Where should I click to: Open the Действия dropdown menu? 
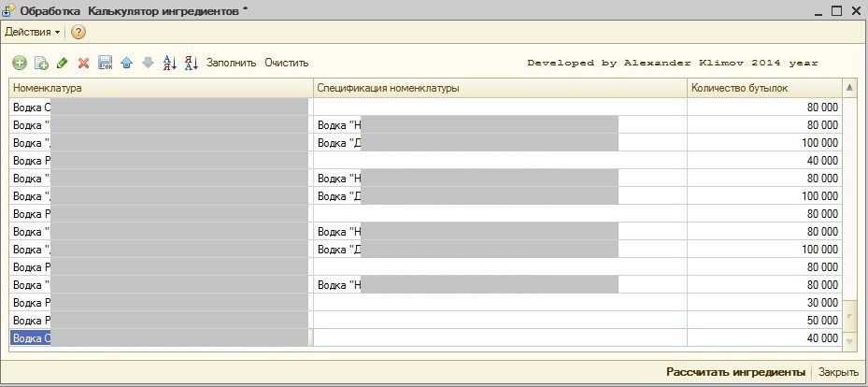32,32
